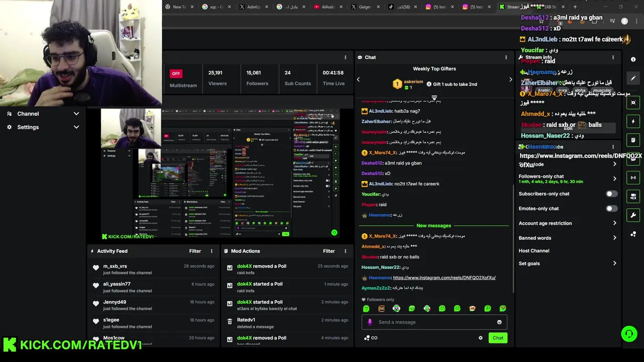Open stats bar three-dot menu

(345, 57)
